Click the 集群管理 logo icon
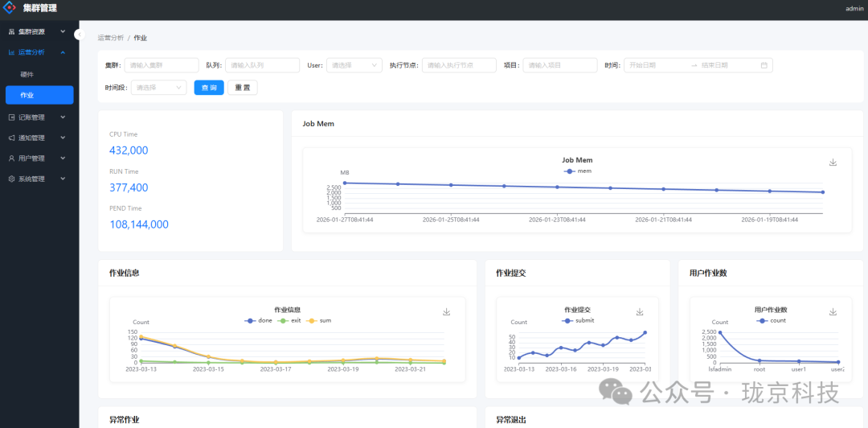Image resolution: width=868 pixels, height=428 pixels. pyautogui.click(x=10, y=8)
